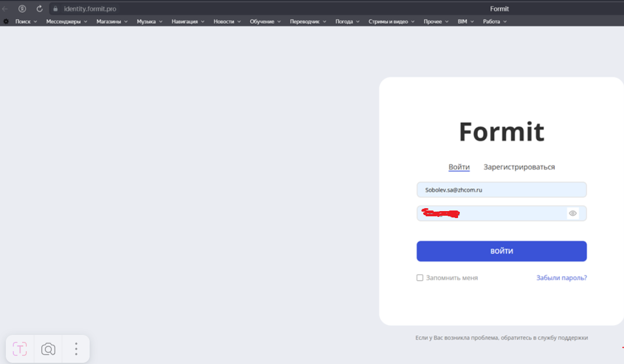Image resolution: width=624 pixels, height=364 pixels.
Task: Click the email field with Sobolev.sa@zhcom.ru
Action: pos(501,190)
